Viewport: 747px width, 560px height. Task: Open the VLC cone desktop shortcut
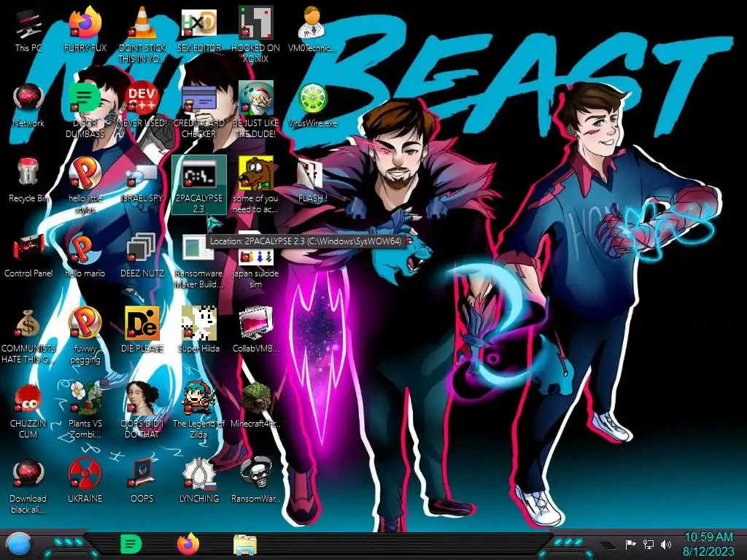pyautogui.click(x=142, y=34)
